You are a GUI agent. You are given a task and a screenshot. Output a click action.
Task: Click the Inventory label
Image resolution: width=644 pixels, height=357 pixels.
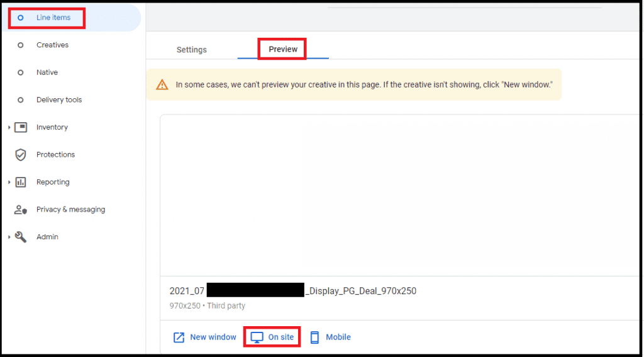click(52, 127)
